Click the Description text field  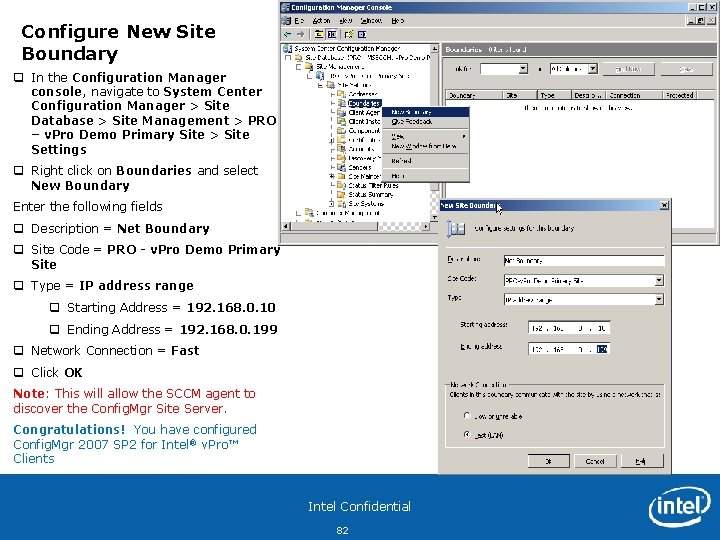[x=584, y=261]
